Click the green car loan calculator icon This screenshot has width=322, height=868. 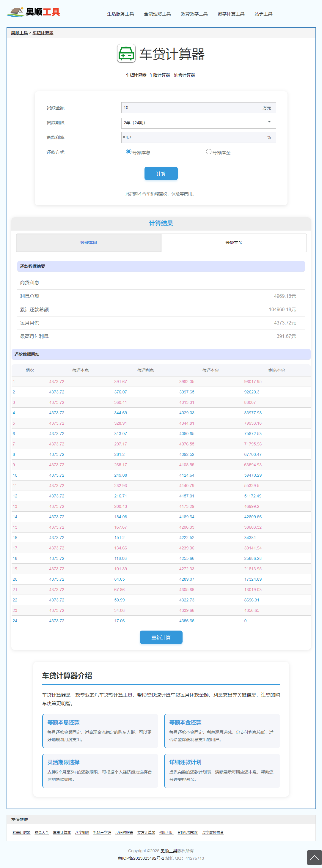click(x=126, y=53)
